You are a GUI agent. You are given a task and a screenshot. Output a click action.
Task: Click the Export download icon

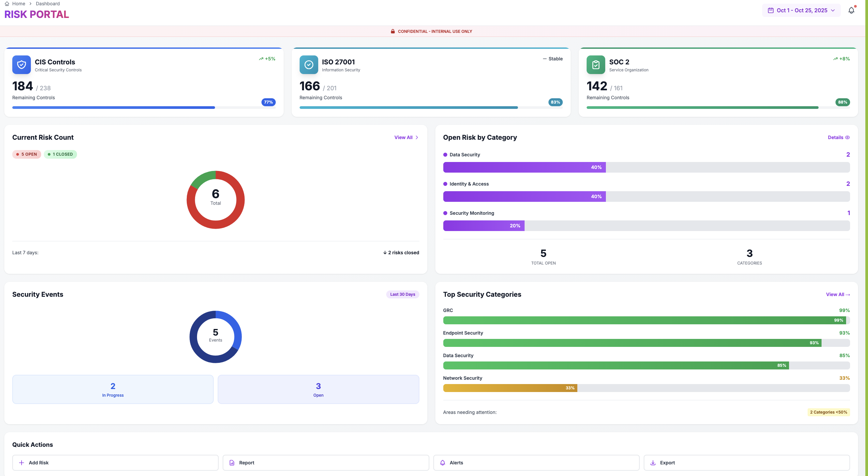coord(653,463)
